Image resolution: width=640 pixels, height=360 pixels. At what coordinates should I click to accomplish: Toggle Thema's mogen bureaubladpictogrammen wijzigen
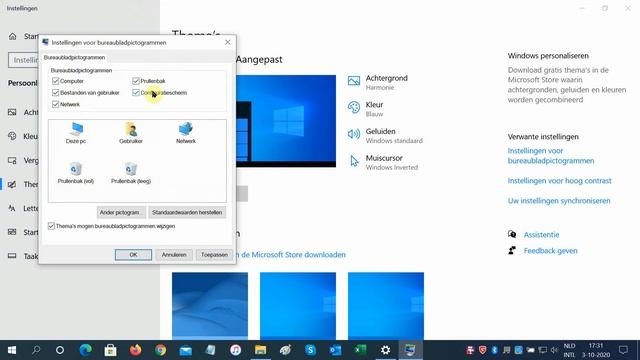point(51,226)
